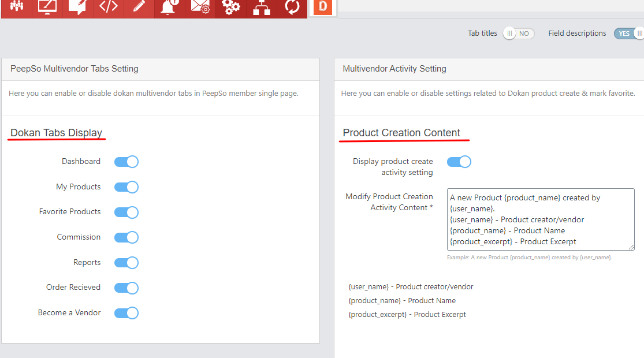This screenshot has width=644, height=358.
Task: Disable the Order Recieved tab toggle
Action: 126,288
